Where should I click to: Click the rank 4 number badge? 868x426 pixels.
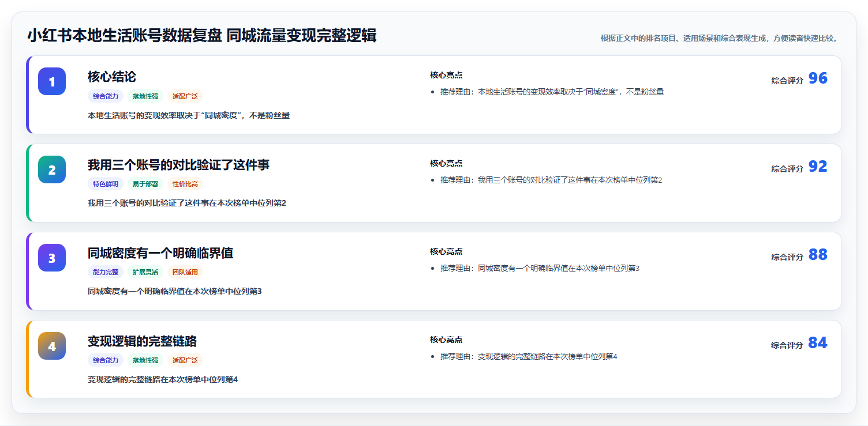[52, 346]
